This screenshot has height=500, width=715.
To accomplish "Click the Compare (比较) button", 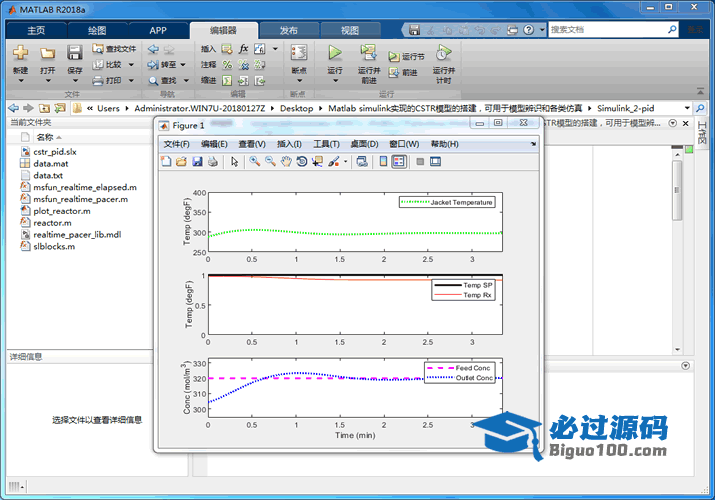I will pyautogui.click(x=108, y=65).
